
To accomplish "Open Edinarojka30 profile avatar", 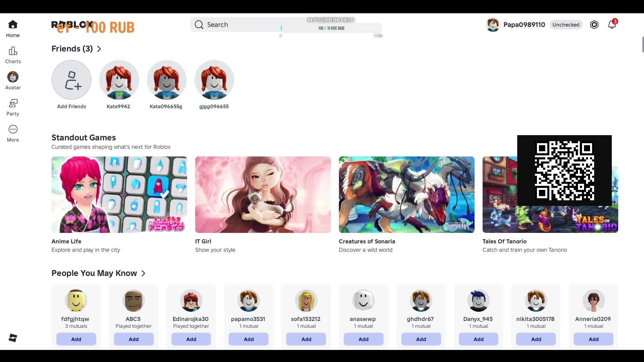I will click(x=191, y=300).
